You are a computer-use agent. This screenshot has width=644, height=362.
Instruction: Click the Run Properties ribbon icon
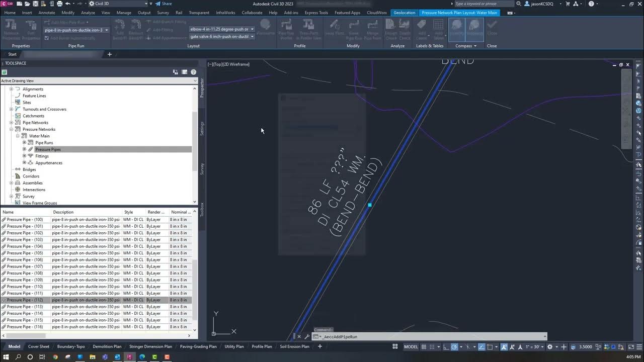(x=31, y=30)
